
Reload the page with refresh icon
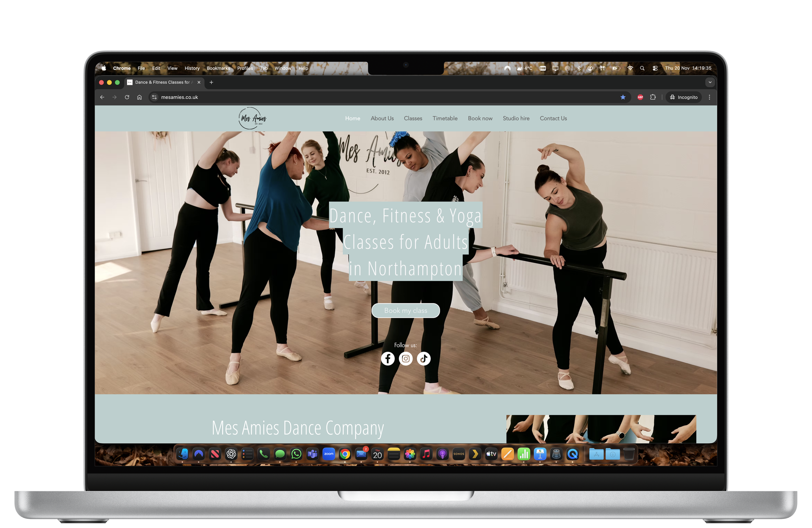[x=127, y=97]
